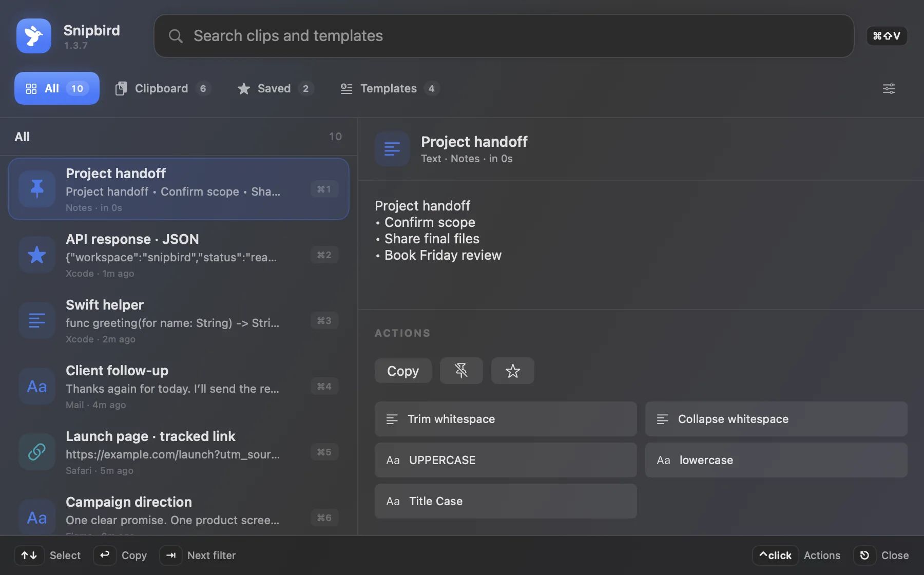
Task: Click the ⌘2 shortcut badge
Action: coord(324,255)
